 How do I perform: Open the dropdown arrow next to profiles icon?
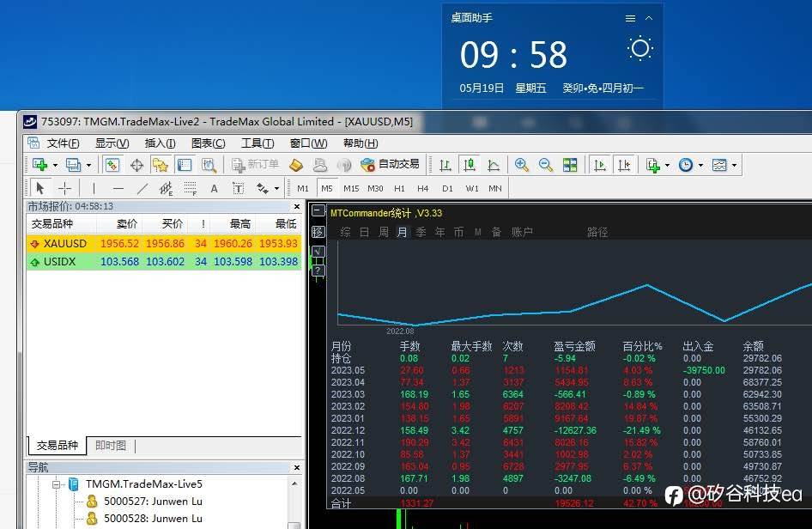pos(88,165)
